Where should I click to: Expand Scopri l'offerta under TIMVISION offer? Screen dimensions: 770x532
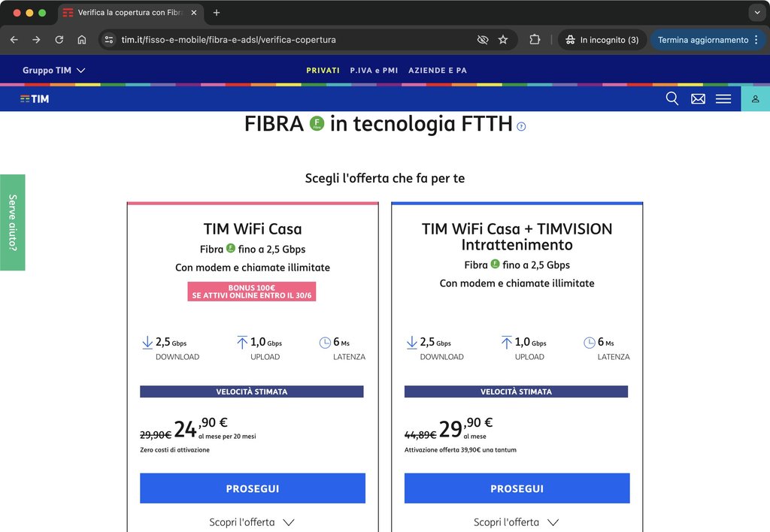[x=516, y=522]
